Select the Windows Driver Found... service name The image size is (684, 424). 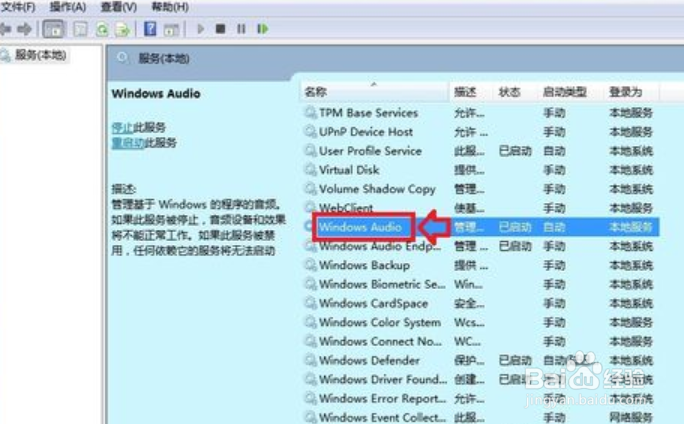pos(383,379)
